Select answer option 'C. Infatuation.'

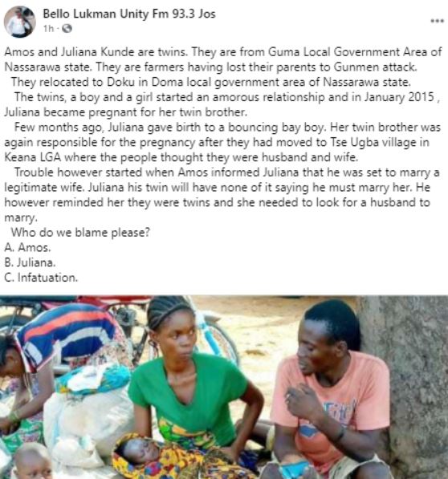[41, 278]
